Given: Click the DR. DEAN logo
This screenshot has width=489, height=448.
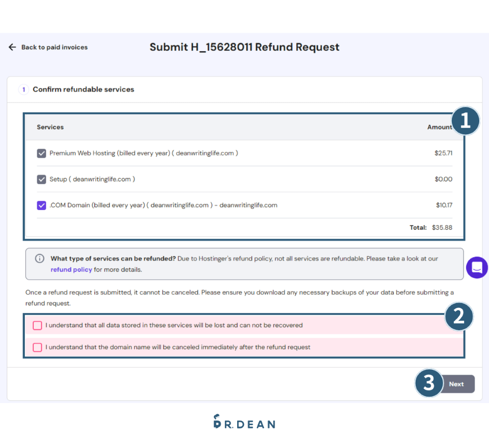Looking at the screenshot, I should click(244, 422).
